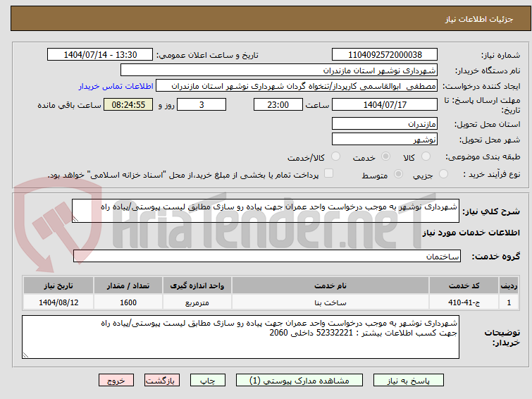Click the شماره نیاز field 1104092572000038
Image resolution: width=532 pixels, height=399 pixels.
[x=385, y=55]
